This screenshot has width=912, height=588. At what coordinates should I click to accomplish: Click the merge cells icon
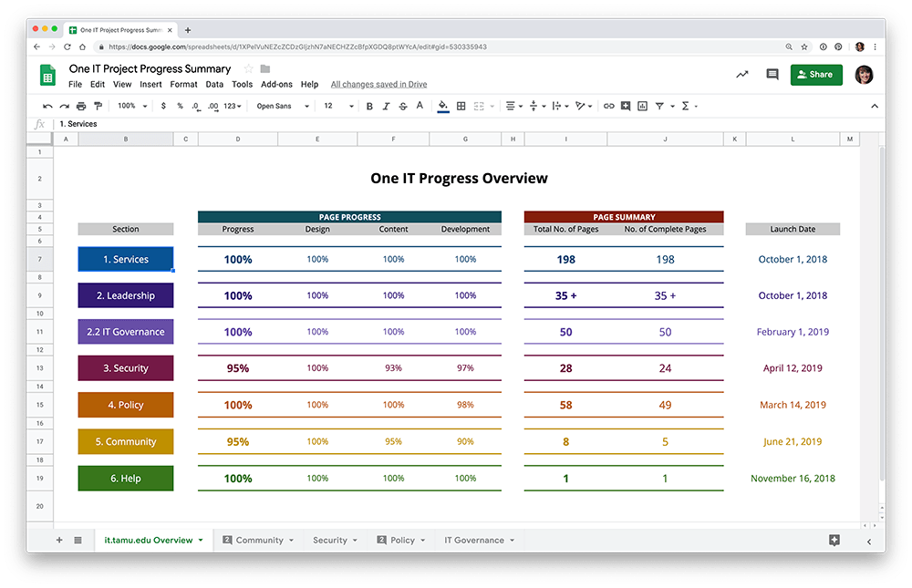(479, 106)
